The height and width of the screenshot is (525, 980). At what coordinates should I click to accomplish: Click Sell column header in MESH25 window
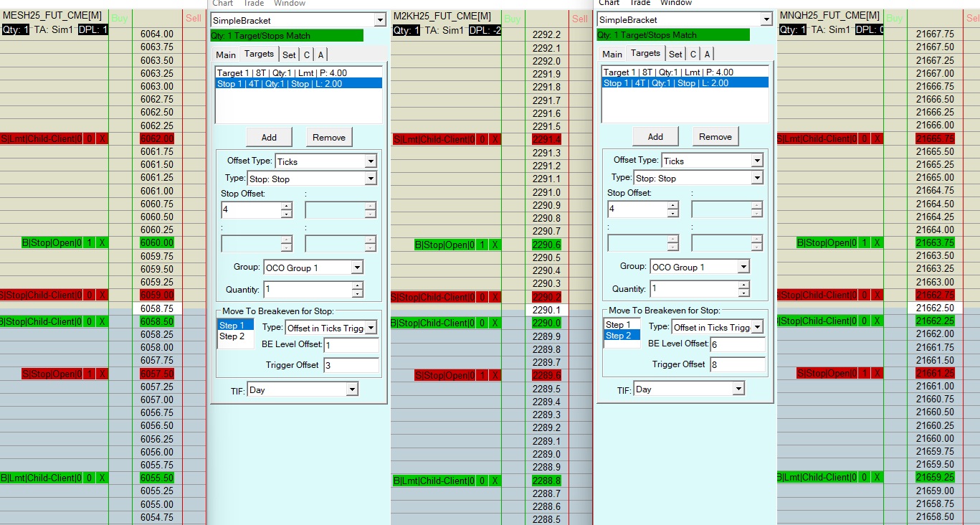pyautogui.click(x=194, y=18)
